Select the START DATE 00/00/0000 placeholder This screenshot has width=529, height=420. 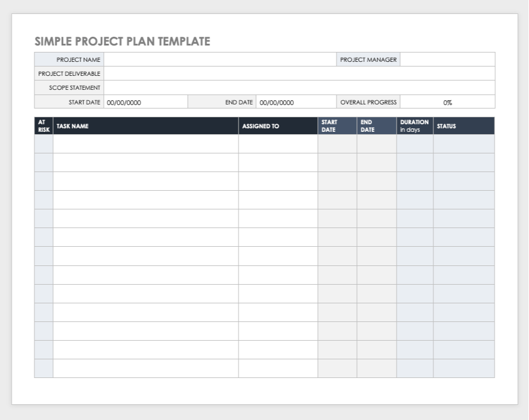pos(123,102)
